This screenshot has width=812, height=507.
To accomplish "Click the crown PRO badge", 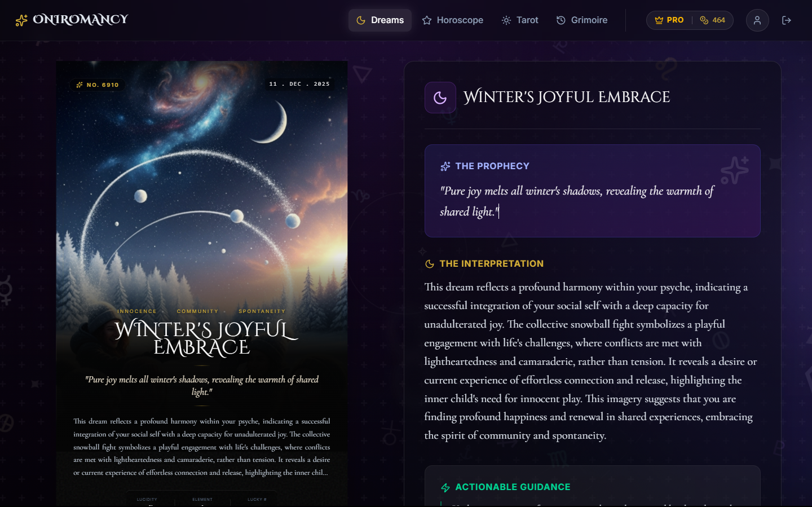I will click(669, 20).
